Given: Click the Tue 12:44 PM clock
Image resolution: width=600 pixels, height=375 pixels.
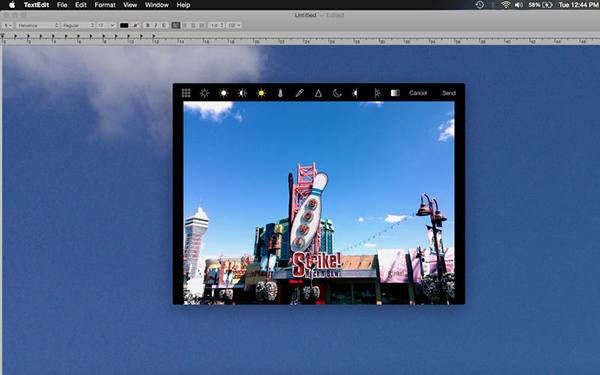Looking at the screenshot, I should coord(579,5).
